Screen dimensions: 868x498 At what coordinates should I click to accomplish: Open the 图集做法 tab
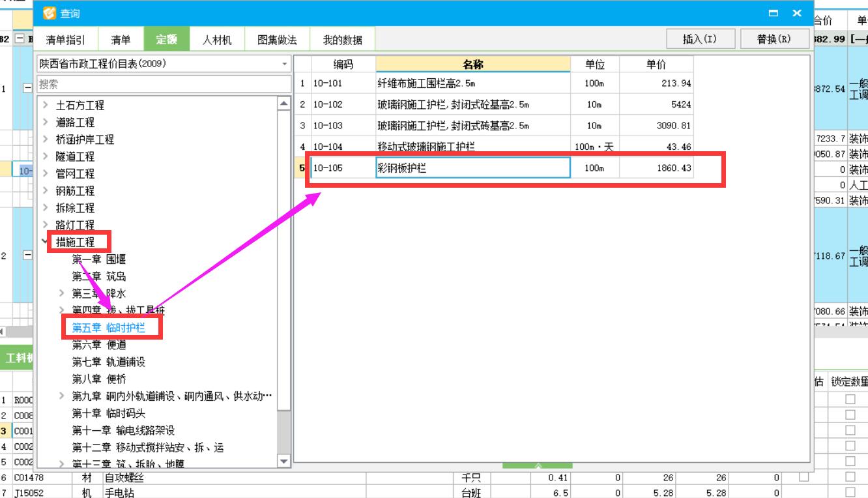click(x=277, y=40)
